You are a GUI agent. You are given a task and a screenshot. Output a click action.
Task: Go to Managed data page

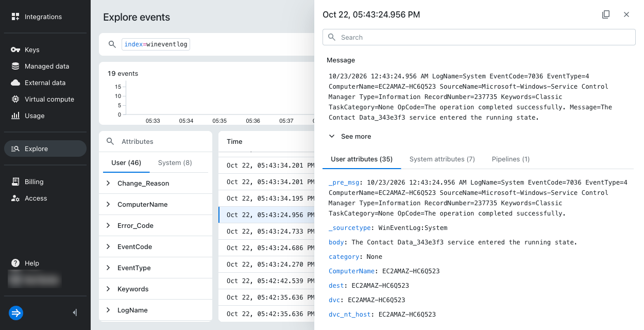click(x=45, y=66)
